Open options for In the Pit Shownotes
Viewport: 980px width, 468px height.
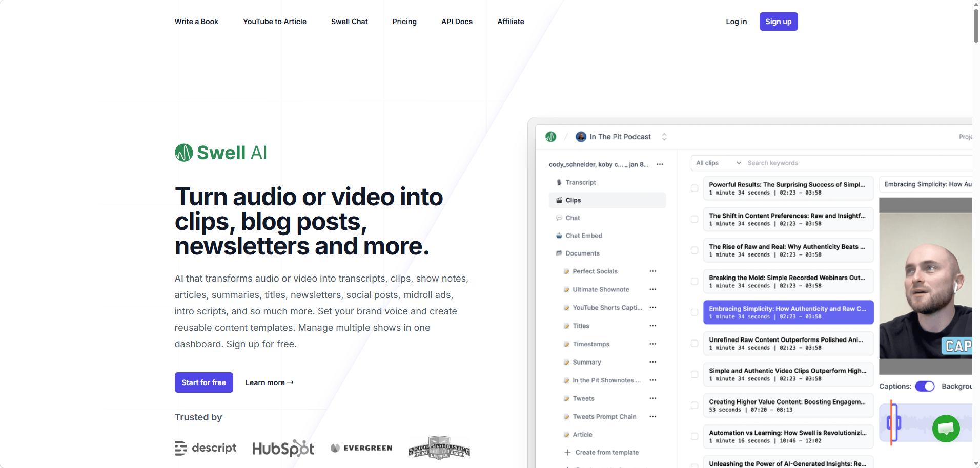[652, 380]
